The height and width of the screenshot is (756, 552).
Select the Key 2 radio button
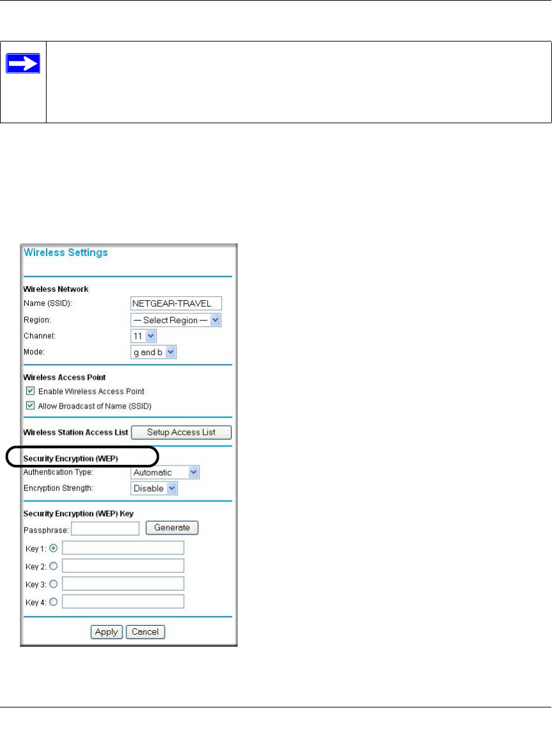(54, 566)
